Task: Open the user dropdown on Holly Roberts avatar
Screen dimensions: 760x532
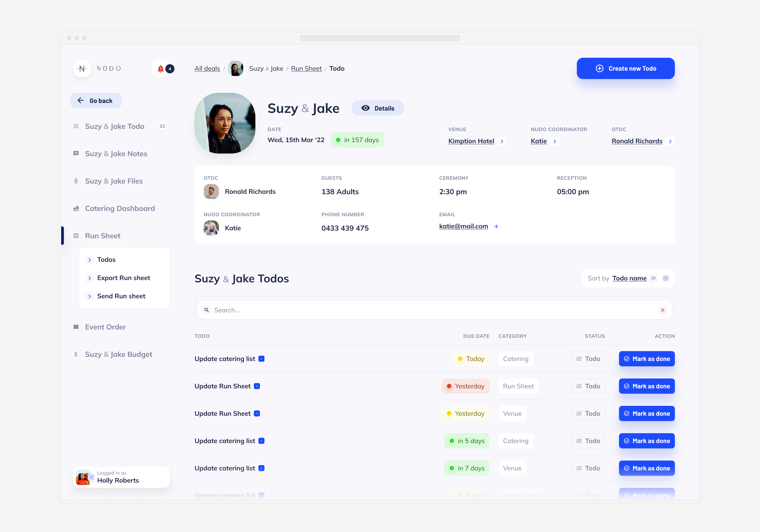Action: [x=91, y=477]
